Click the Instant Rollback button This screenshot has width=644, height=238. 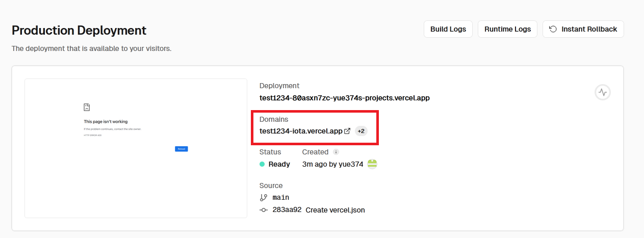tap(583, 29)
